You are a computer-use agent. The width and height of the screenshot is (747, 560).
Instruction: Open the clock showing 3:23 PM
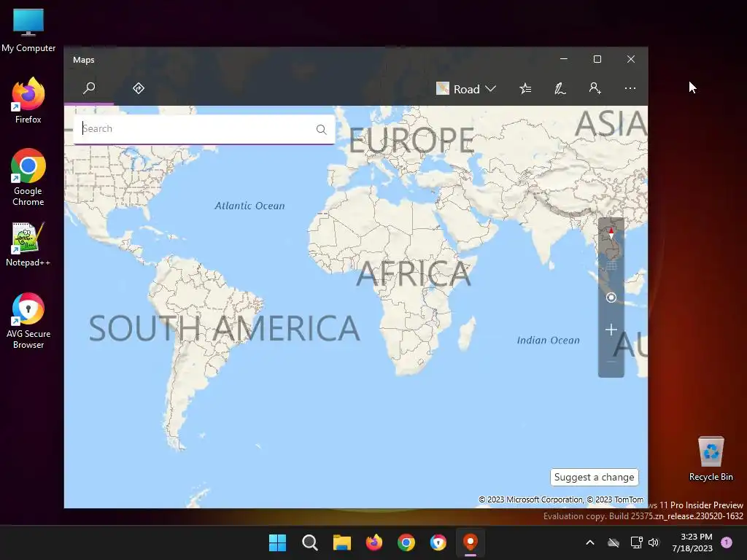pyautogui.click(x=692, y=542)
